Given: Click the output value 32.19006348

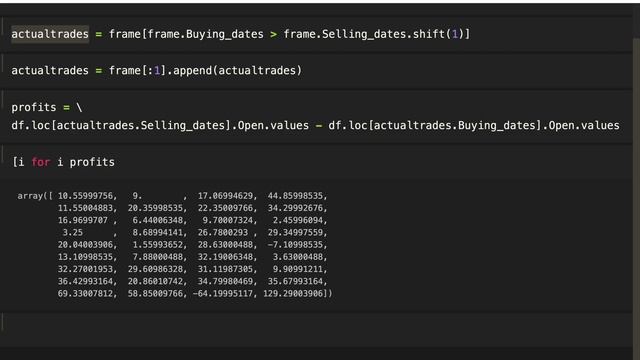Looking at the screenshot, I should click(x=225, y=257).
